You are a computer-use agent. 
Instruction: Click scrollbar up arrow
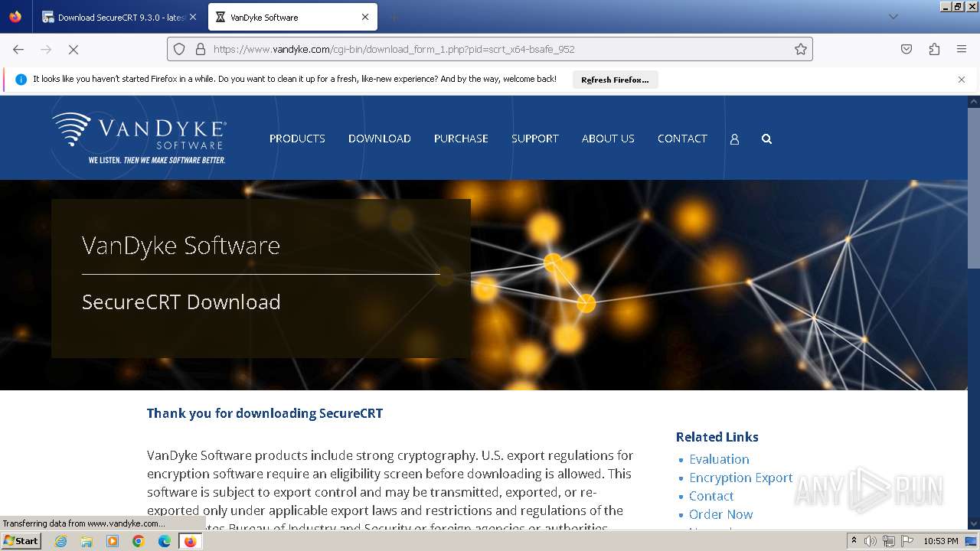tap(973, 101)
